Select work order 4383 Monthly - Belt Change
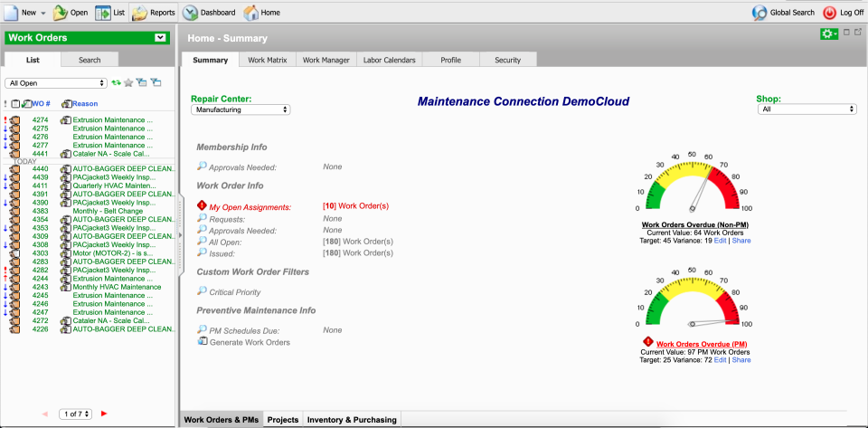 pyautogui.click(x=89, y=211)
